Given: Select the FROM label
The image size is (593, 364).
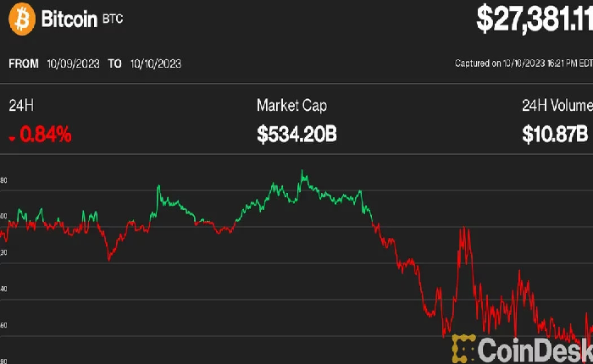Looking at the screenshot, I should coord(24,63).
